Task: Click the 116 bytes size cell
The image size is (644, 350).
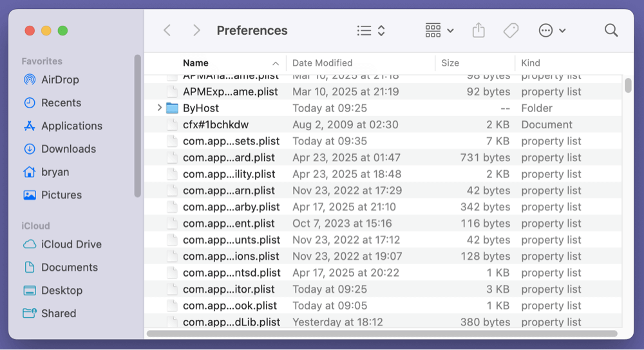Action: (x=485, y=223)
